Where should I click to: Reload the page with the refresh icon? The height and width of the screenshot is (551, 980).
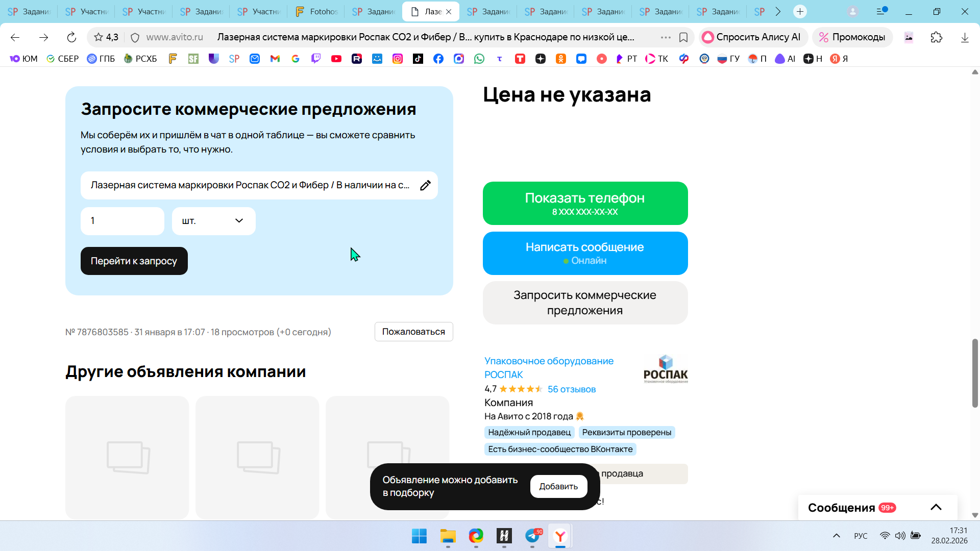(x=71, y=37)
